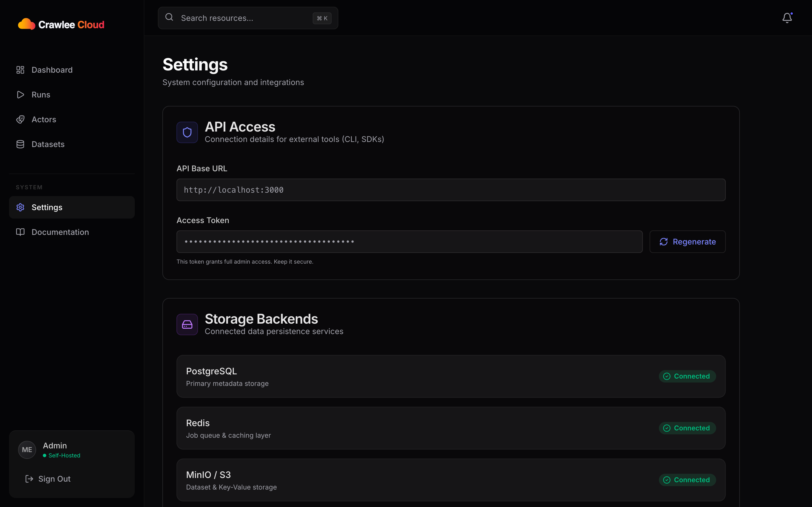Click the Storage Backends drive icon

coord(187,324)
